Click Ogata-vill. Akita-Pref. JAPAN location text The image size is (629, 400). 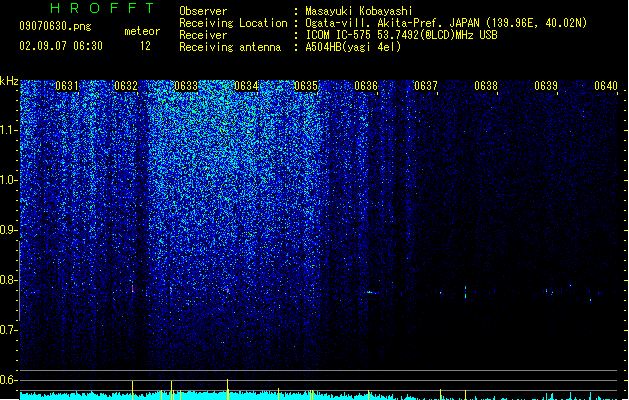point(446,23)
